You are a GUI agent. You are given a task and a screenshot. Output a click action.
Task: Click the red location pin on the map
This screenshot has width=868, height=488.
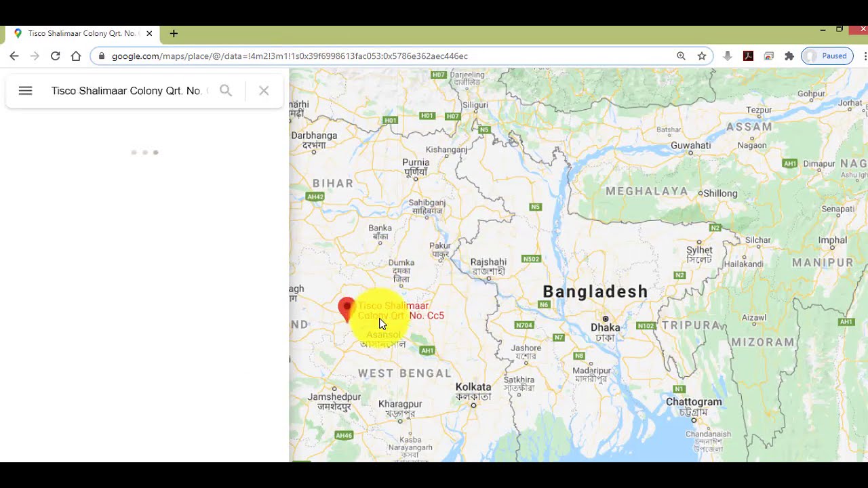pos(347,310)
